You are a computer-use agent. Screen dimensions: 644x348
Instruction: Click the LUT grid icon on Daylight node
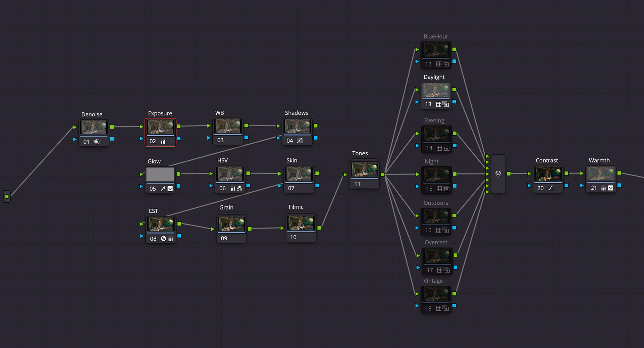pos(438,104)
